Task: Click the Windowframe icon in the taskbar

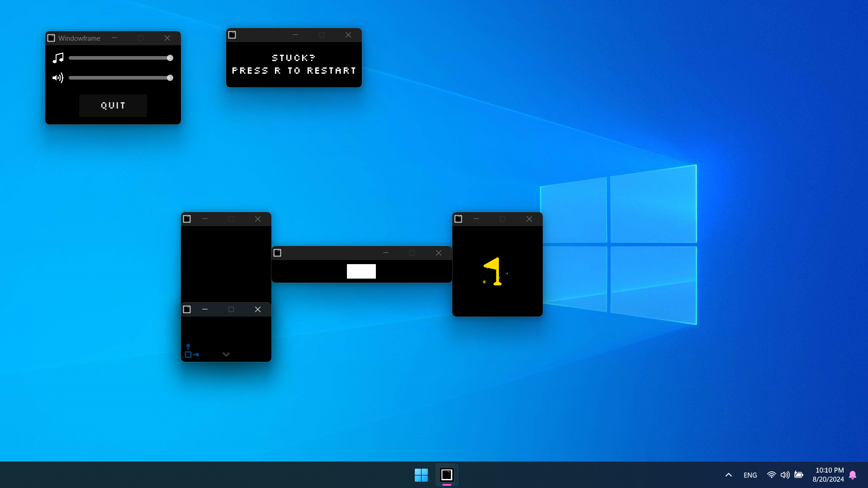Action: [446, 475]
